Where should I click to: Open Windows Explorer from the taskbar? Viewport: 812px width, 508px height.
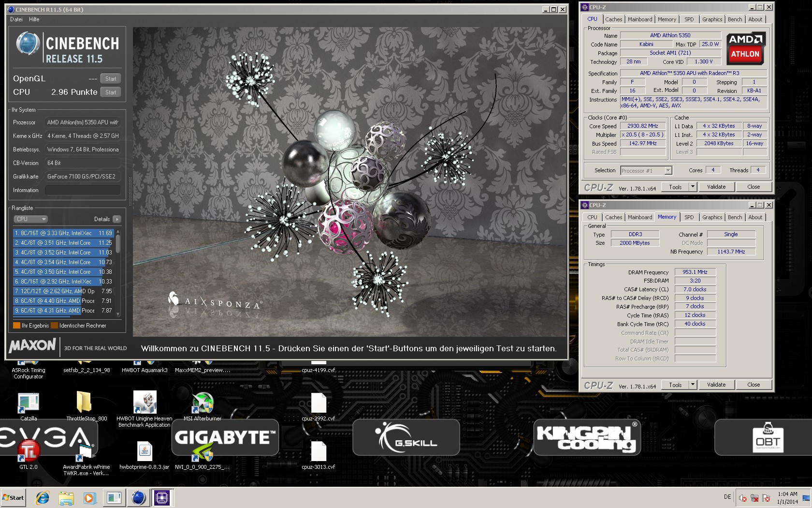[x=66, y=498]
